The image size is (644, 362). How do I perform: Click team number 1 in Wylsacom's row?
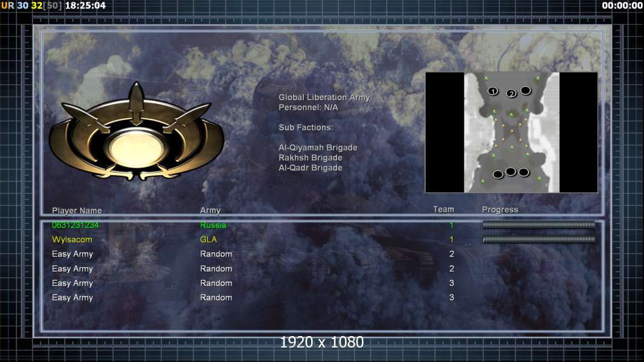click(451, 240)
